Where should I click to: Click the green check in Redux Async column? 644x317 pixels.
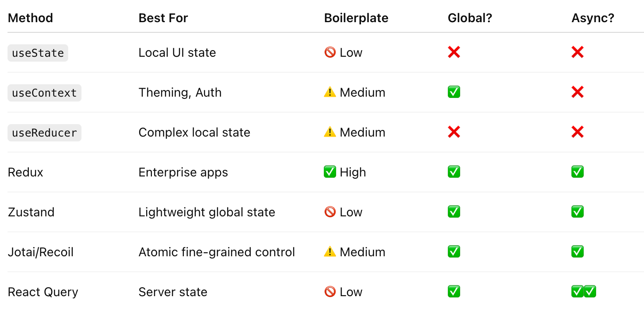point(578,172)
